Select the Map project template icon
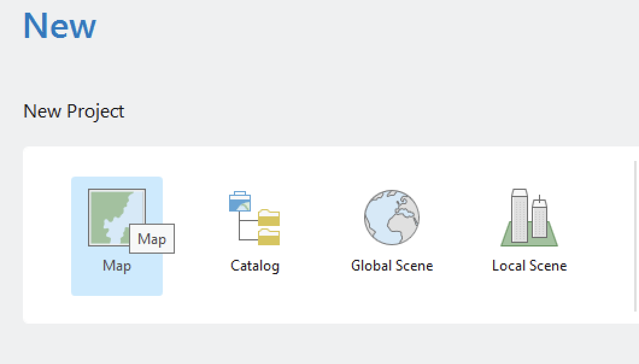This screenshot has height=364, width=639. click(x=116, y=217)
